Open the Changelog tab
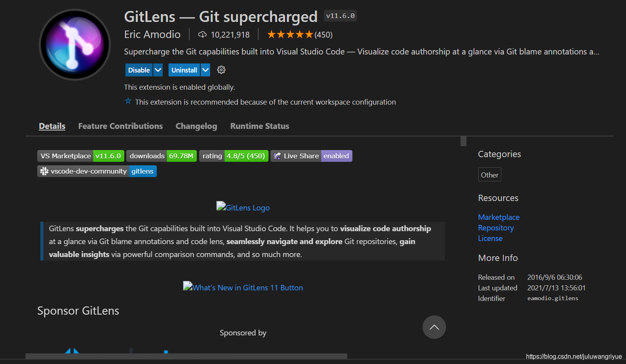Screen dimensions: 626x364 click(196, 126)
